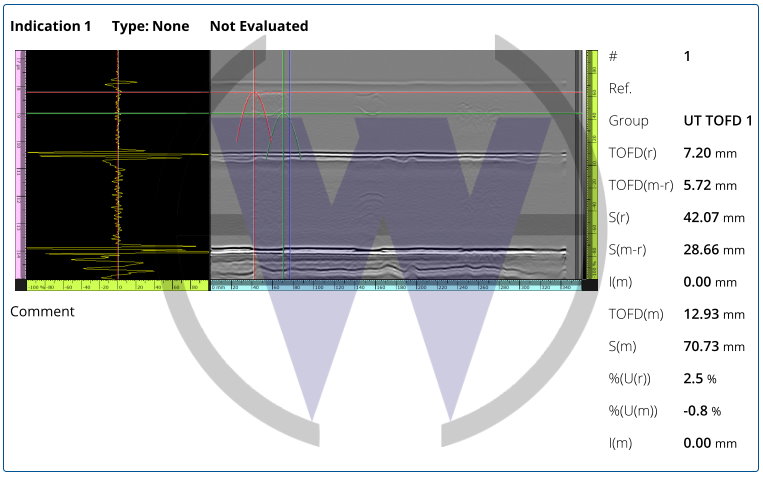This screenshot has width=763, height=477.
Task: Click the TOFD(m) value 12.93 mm
Action: pos(714,314)
